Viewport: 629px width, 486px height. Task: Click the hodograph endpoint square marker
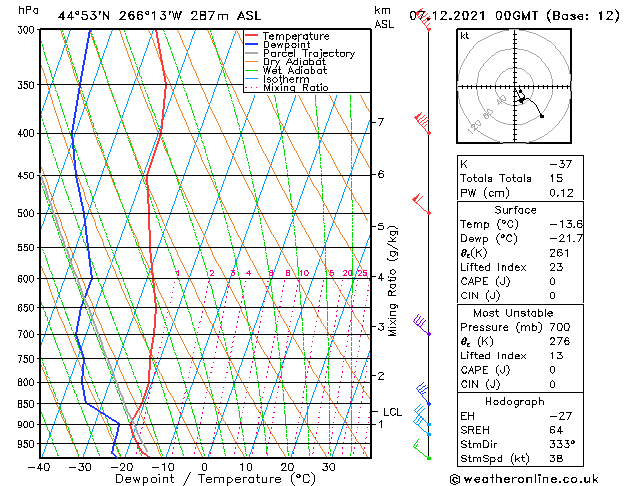(542, 116)
